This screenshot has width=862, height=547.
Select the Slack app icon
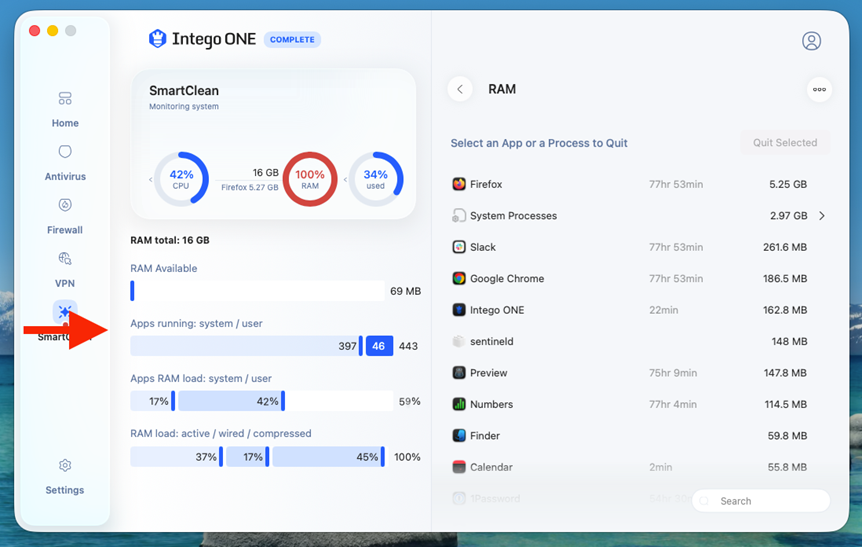(458, 247)
